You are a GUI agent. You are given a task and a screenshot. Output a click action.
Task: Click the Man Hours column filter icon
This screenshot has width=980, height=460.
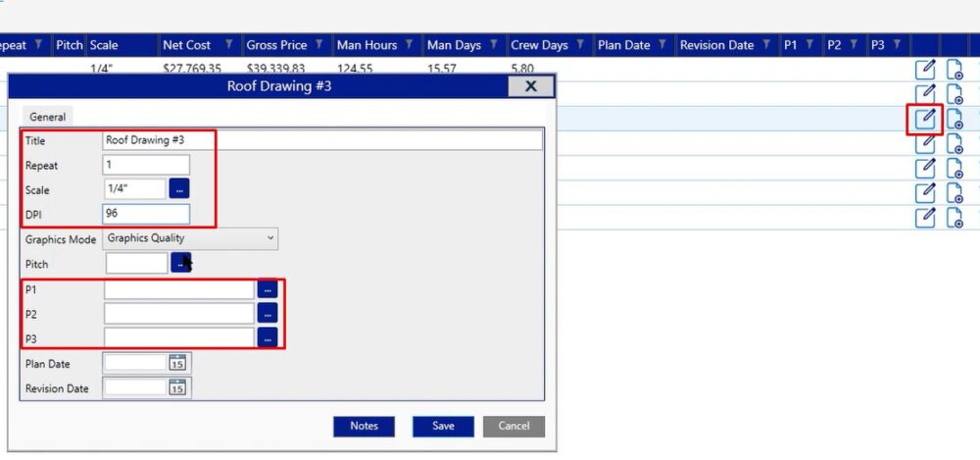coord(410,45)
